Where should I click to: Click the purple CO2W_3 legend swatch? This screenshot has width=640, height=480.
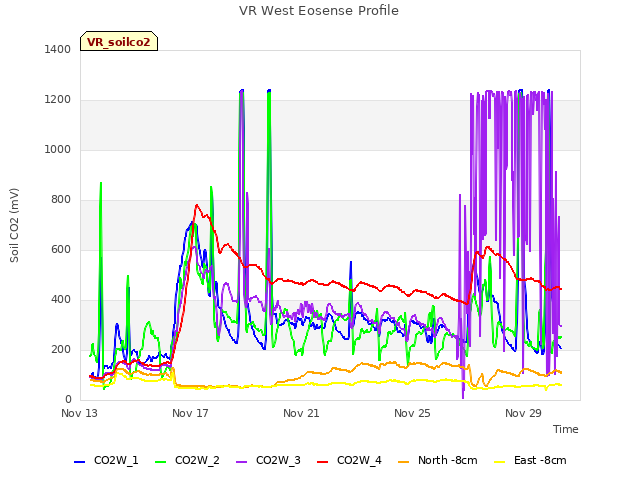(241, 462)
